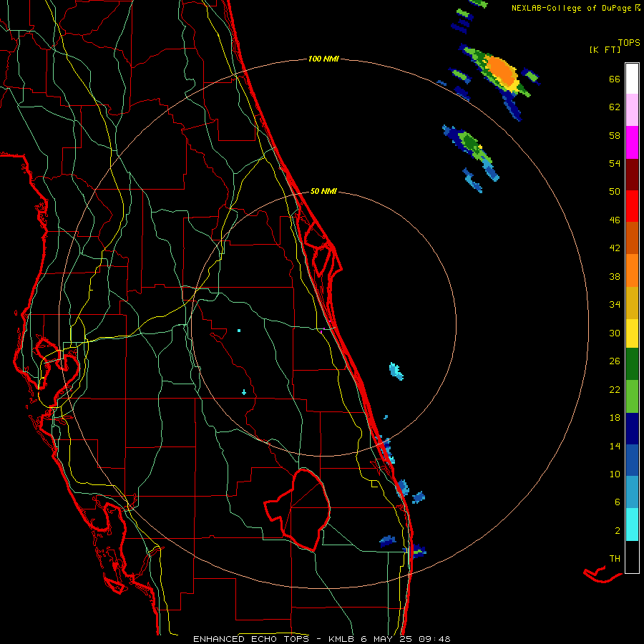Click the 14 legend value
Screen dimensions: 644x644
pyautogui.click(x=615, y=446)
